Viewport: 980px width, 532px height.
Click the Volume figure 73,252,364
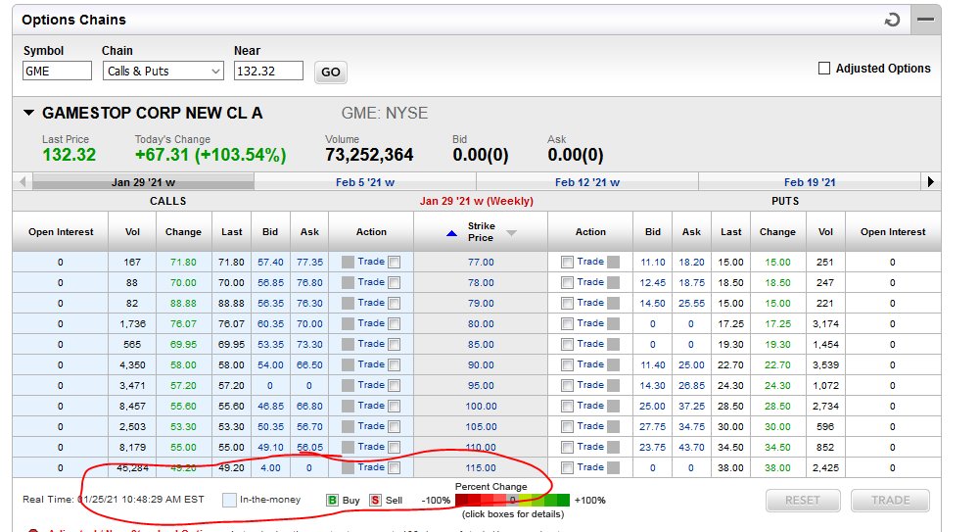click(x=369, y=155)
